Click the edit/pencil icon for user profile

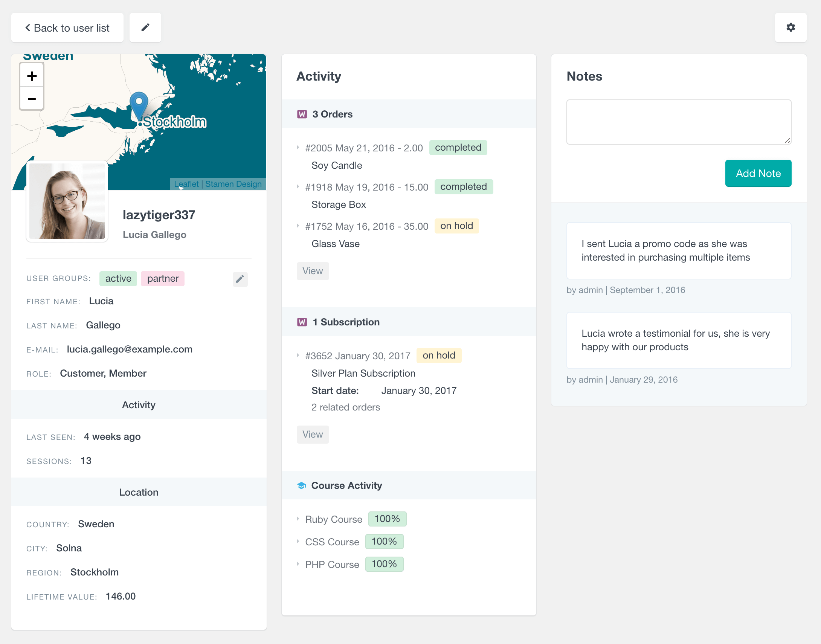tap(146, 27)
